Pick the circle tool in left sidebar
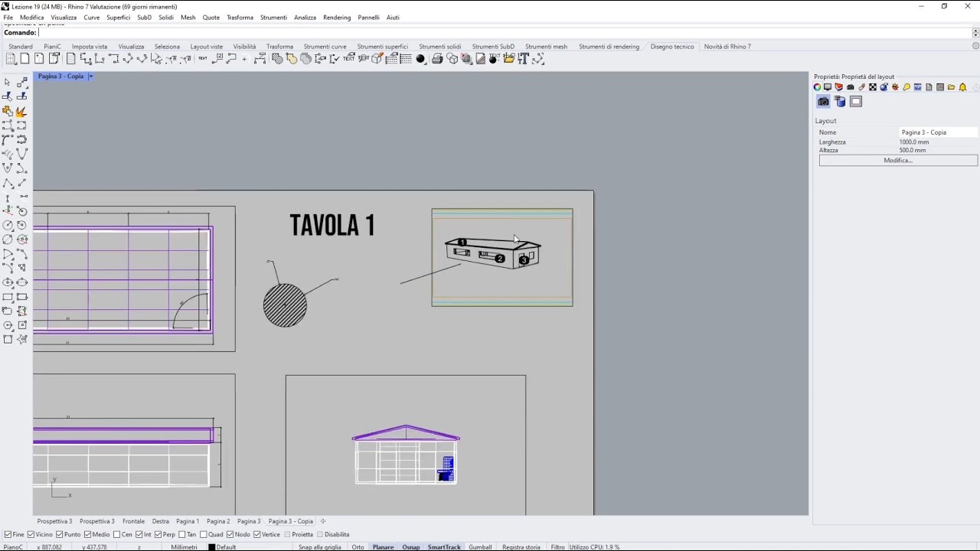 (8, 225)
